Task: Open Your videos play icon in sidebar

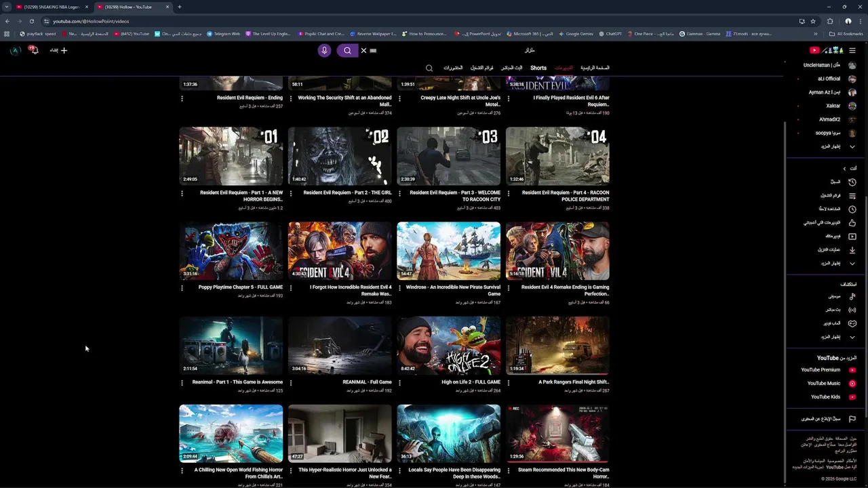Action: coord(852,236)
